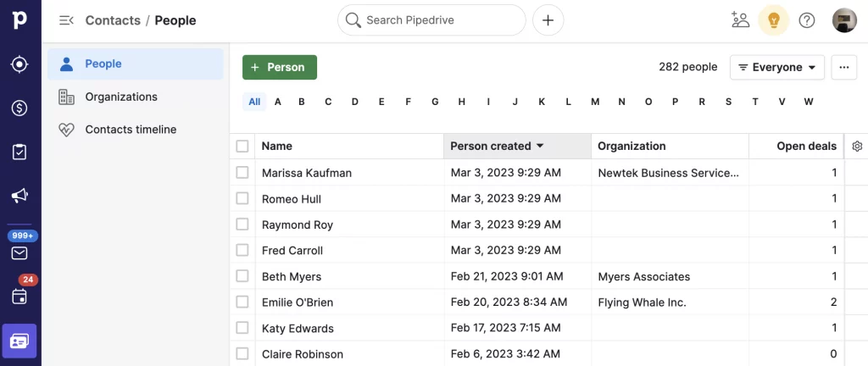This screenshot has height=366, width=868.
Task: Tick the checkbox for Marissa Kaufman
Action: tap(242, 173)
